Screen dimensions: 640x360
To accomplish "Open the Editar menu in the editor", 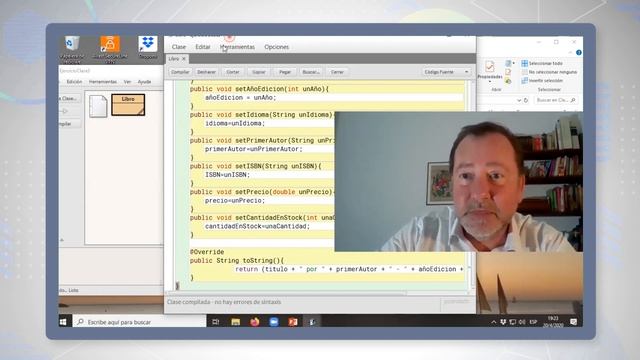I will point(202,47).
